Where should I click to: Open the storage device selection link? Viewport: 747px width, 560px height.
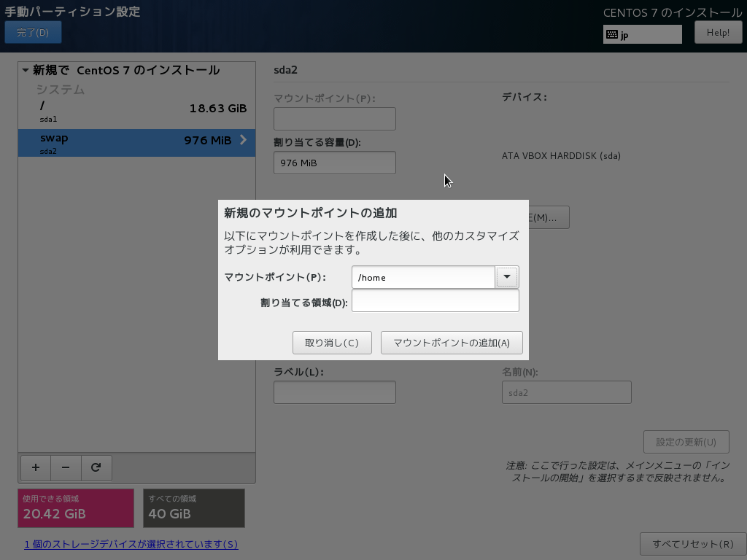(x=131, y=544)
